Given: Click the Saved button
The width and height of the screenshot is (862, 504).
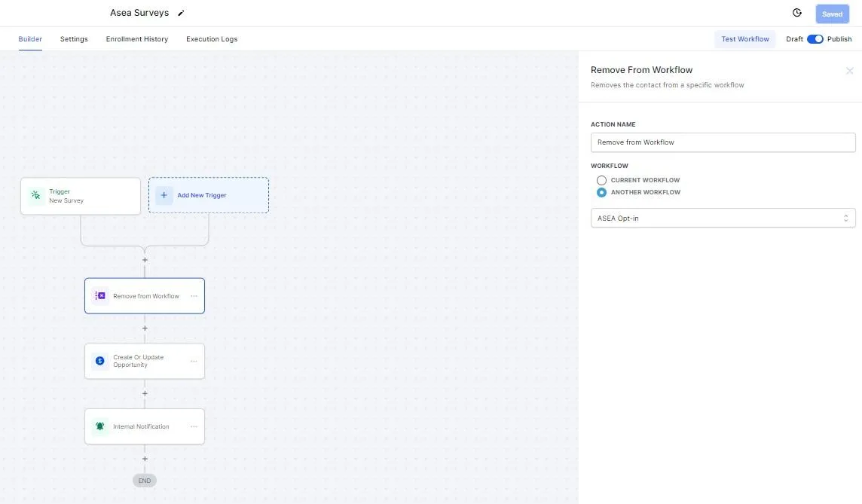Looking at the screenshot, I should click(x=832, y=14).
